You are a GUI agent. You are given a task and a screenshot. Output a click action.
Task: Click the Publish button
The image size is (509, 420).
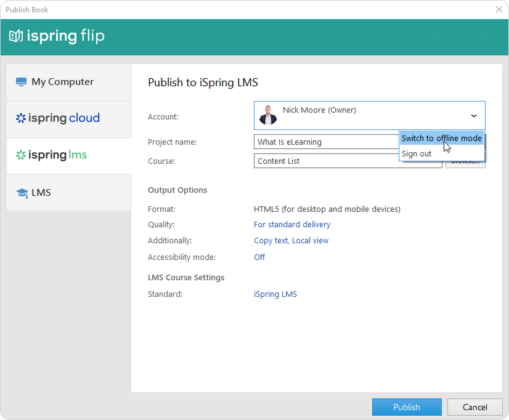click(406, 407)
